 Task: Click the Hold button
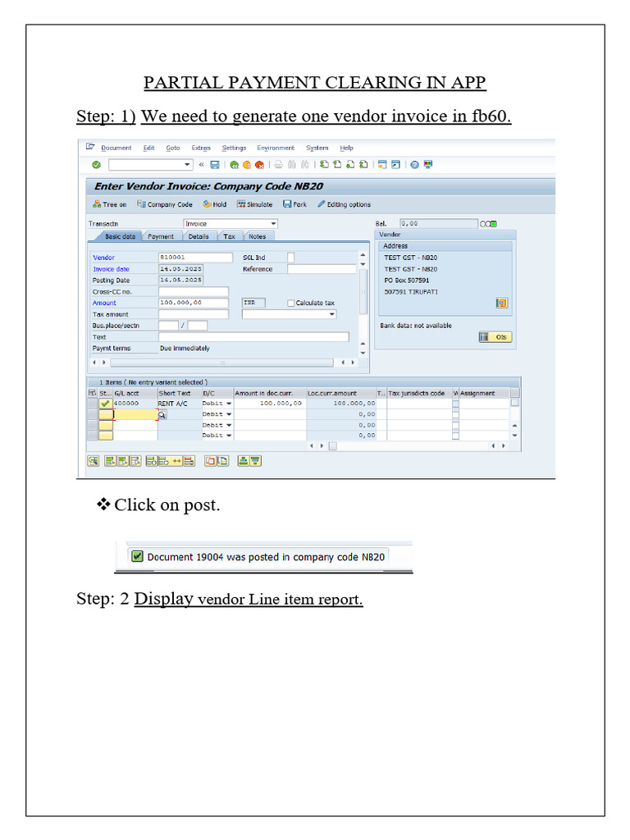(214, 204)
